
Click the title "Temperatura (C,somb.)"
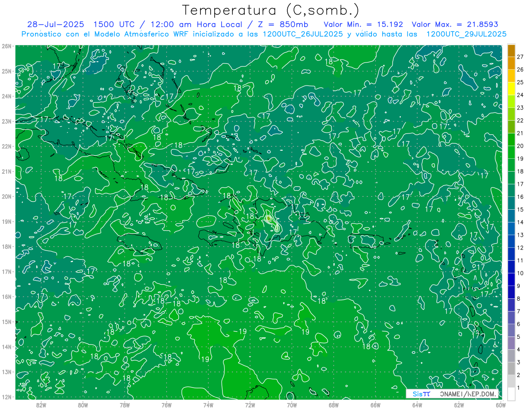(x=271, y=11)
